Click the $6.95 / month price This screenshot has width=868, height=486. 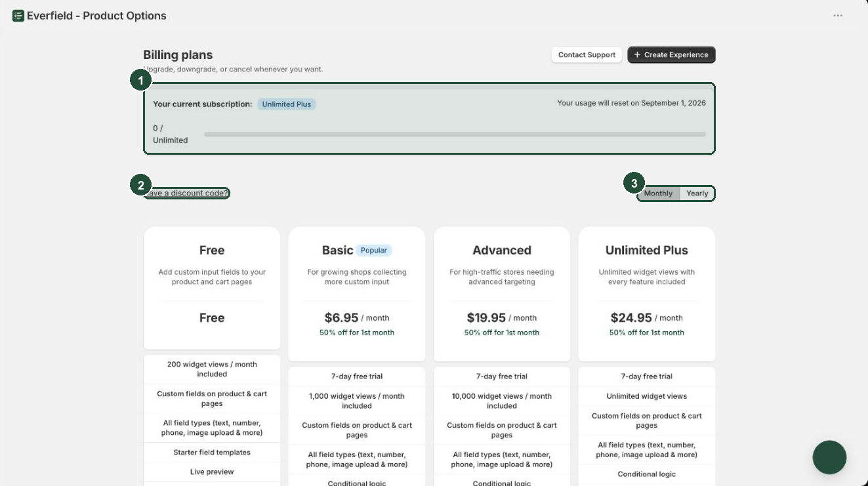[x=357, y=318]
